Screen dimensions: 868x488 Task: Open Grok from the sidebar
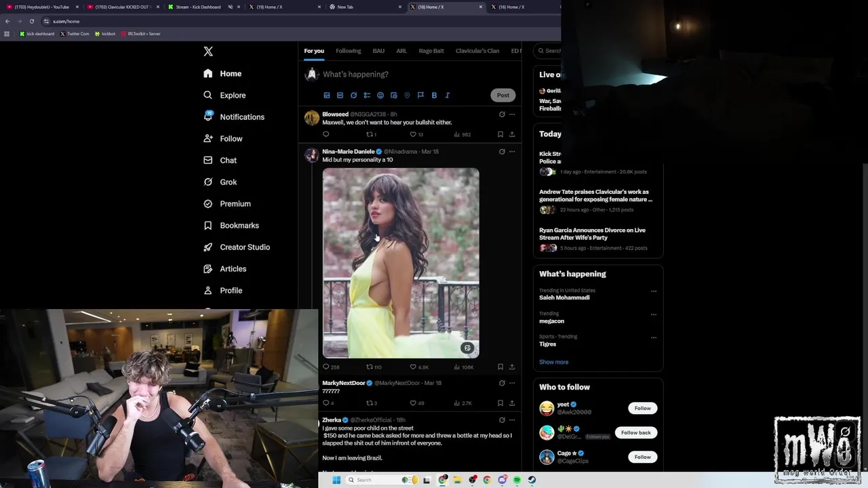tap(220, 182)
